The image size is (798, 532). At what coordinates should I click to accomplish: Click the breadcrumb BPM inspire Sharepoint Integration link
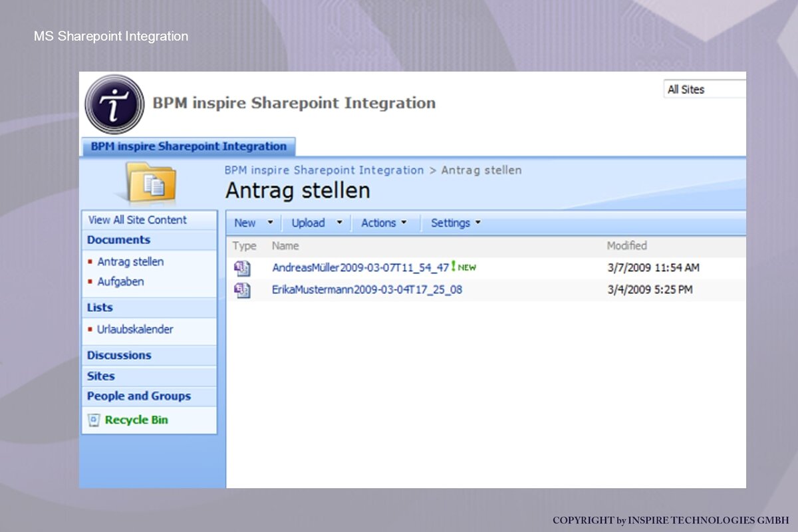tap(324, 170)
